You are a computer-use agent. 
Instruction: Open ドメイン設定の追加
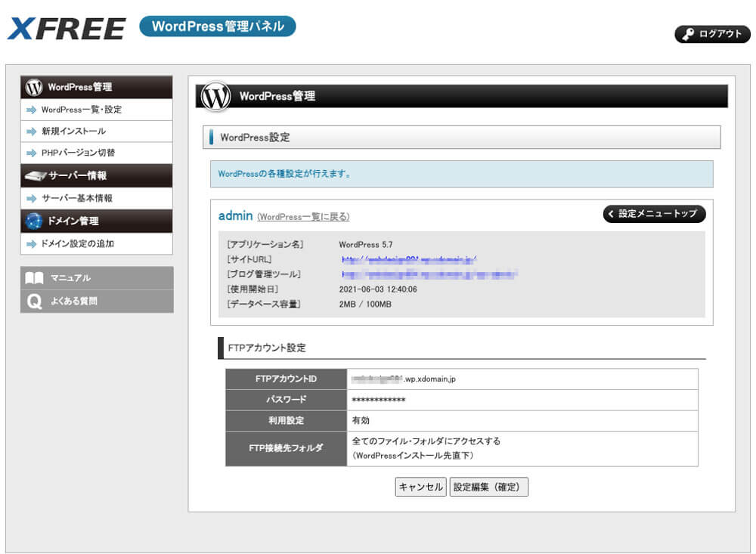(77, 244)
